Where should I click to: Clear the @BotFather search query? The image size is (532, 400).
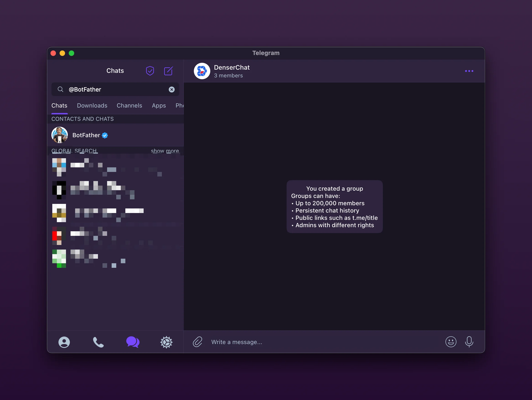[171, 89]
